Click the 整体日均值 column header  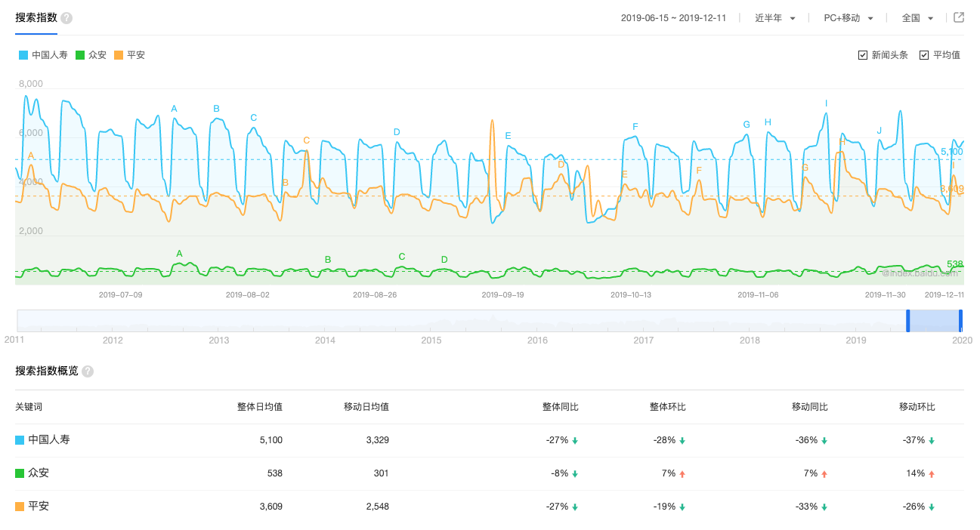point(260,407)
